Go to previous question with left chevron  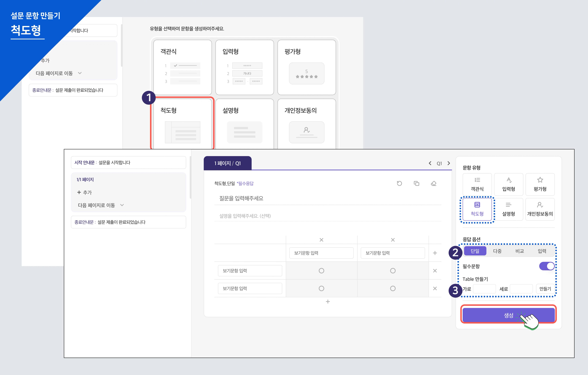(430, 163)
